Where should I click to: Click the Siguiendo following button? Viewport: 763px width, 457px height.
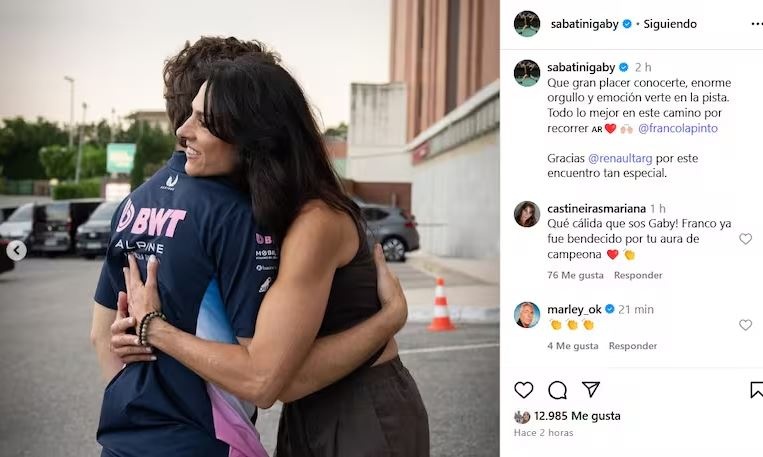(x=670, y=24)
